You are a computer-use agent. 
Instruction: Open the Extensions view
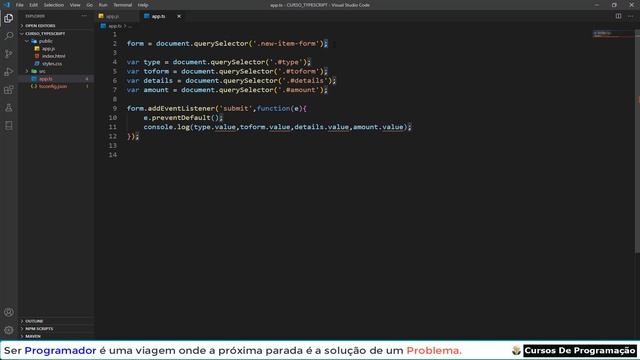tap(9, 90)
